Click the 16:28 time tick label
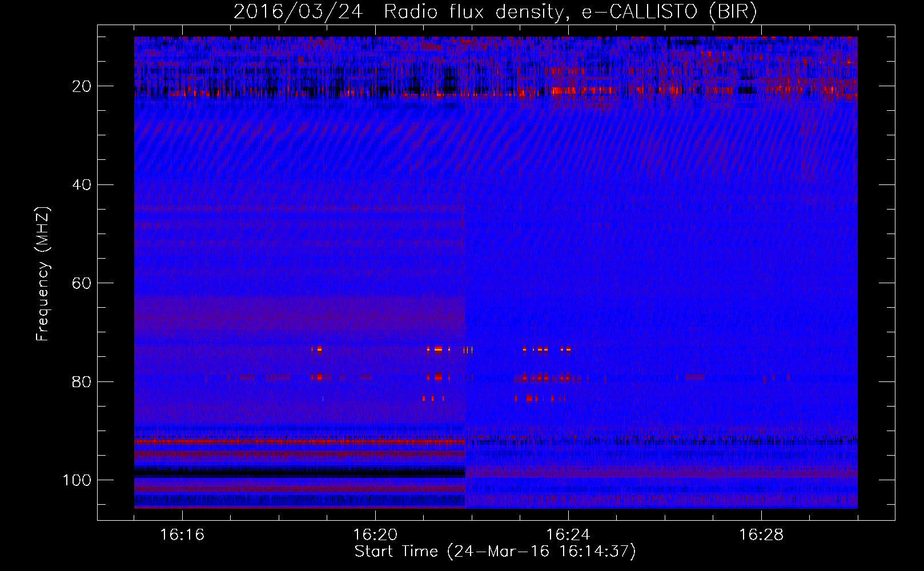924x571 pixels. click(761, 535)
